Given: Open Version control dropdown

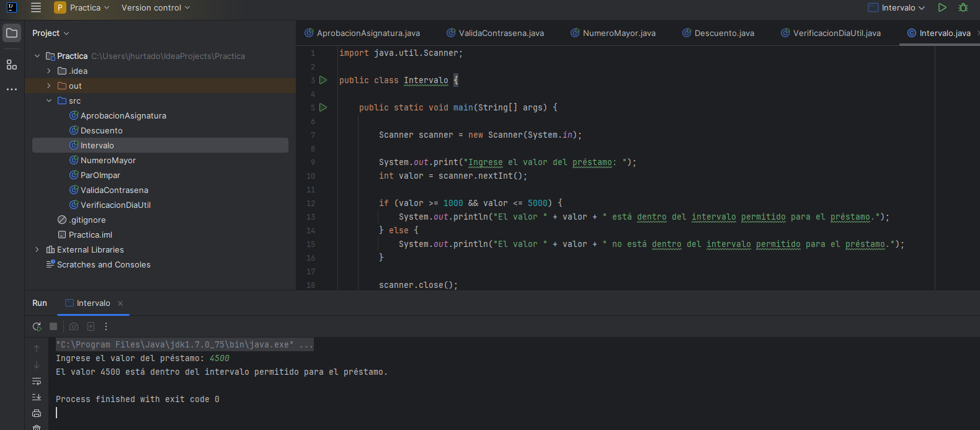Looking at the screenshot, I should [156, 7].
